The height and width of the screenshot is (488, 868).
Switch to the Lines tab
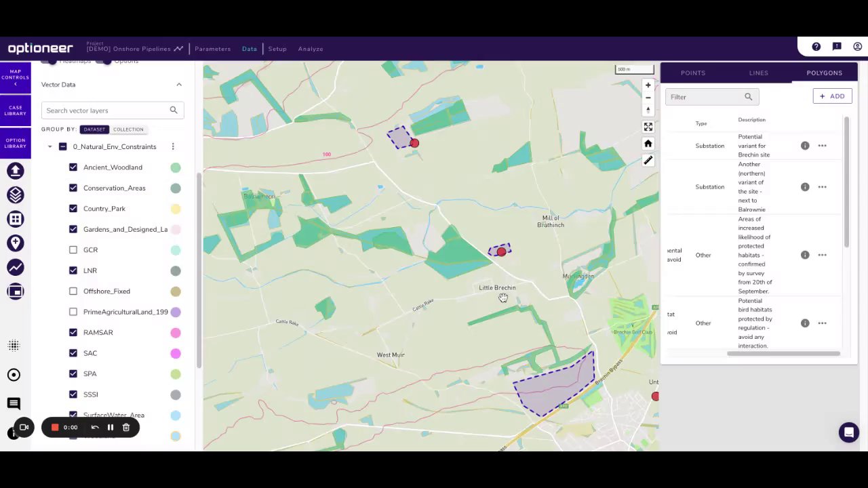(x=759, y=73)
